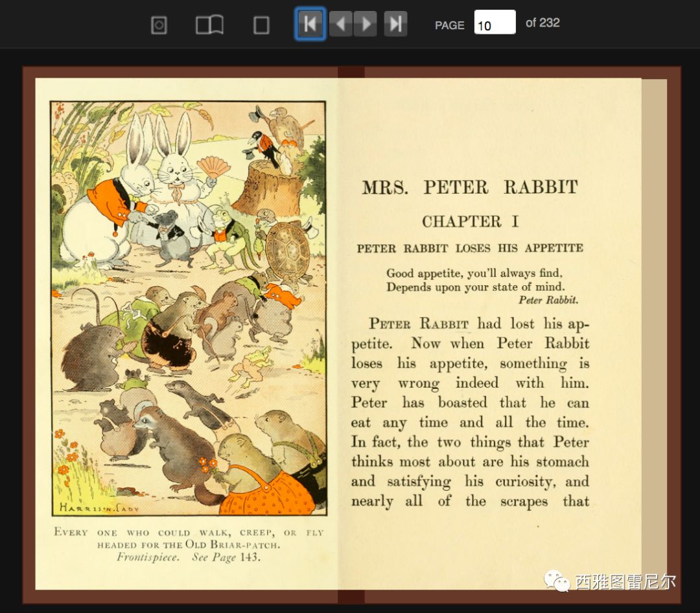Flip forward via the right page edge
The image size is (700, 613).
(x=654, y=334)
